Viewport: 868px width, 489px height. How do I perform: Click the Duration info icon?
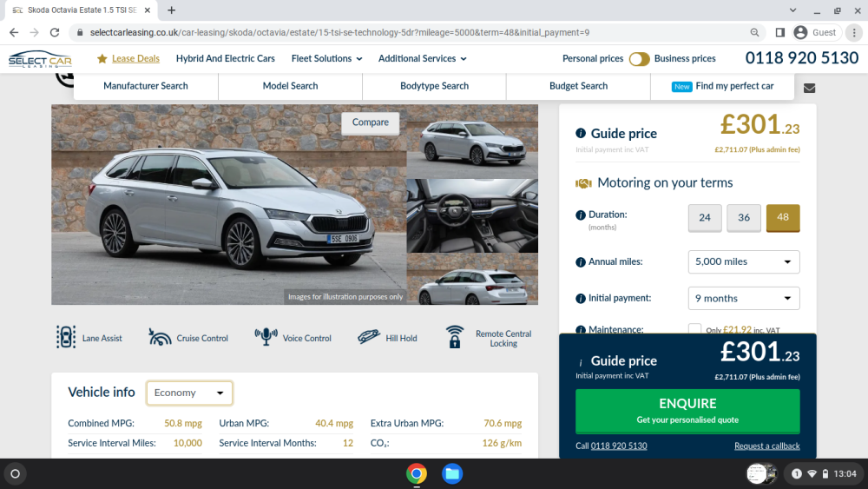pyautogui.click(x=581, y=215)
